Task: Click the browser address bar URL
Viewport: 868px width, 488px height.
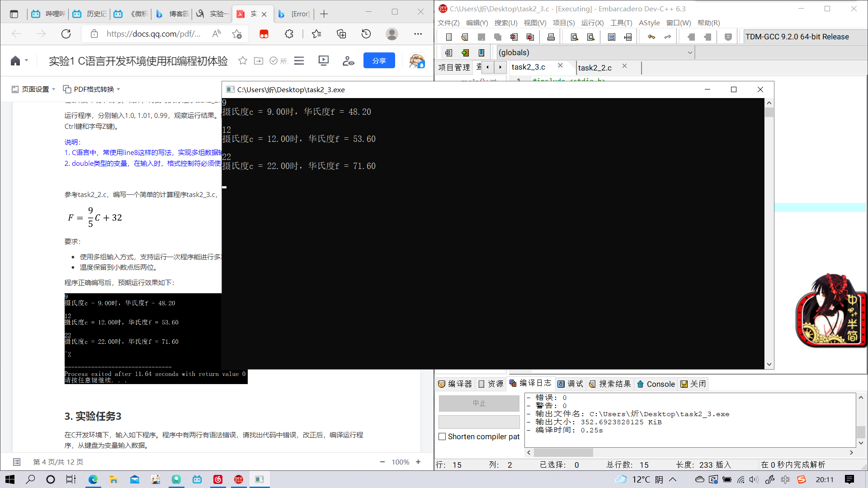Action: pyautogui.click(x=154, y=34)
